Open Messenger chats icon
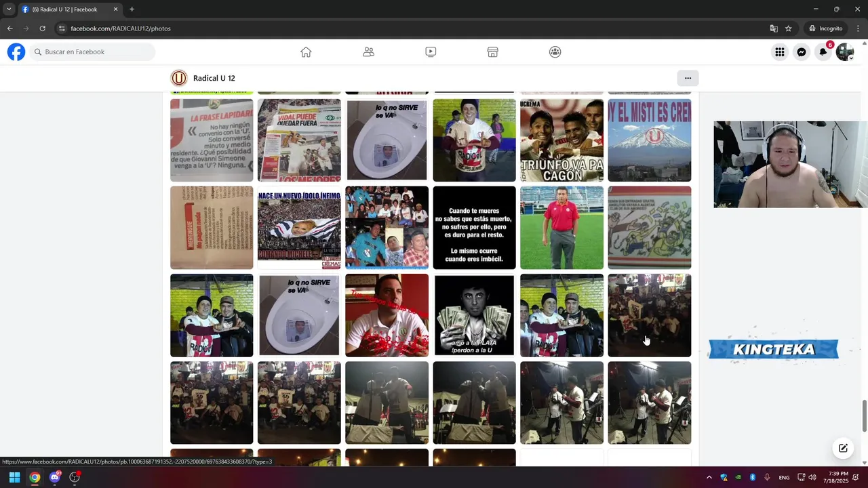The width and height of the screenshot is (868, 488). pos(802,52)
